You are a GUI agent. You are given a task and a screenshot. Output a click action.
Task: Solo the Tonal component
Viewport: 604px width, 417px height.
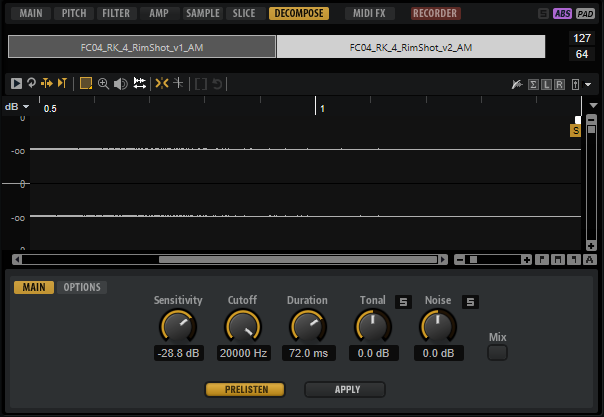click(x=403, y=302)
